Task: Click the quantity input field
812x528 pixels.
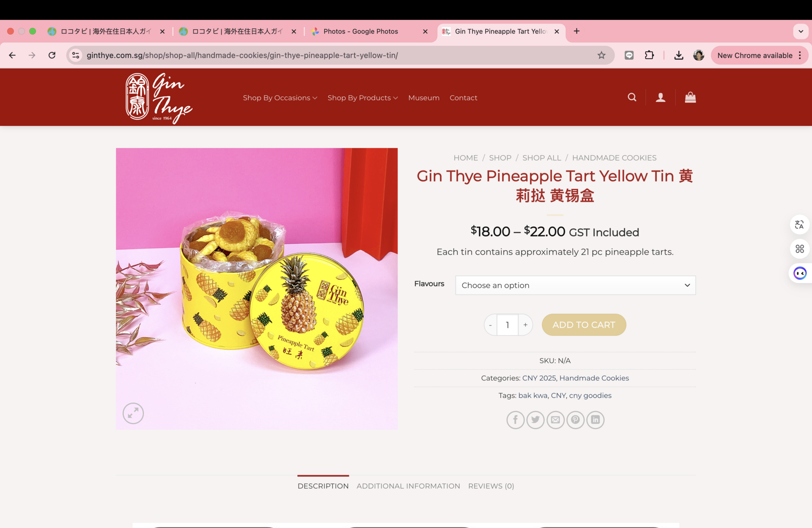Action: (507, 325)
